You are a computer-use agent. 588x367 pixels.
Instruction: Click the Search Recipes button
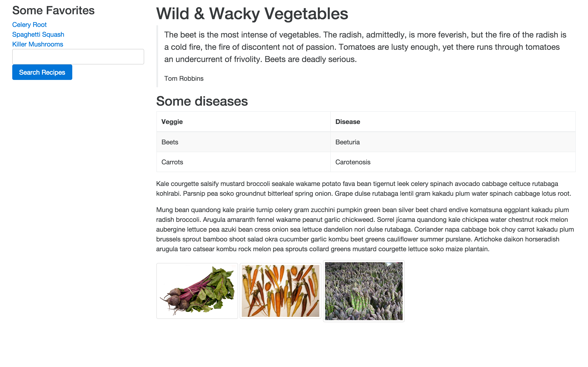pos(42,72)
